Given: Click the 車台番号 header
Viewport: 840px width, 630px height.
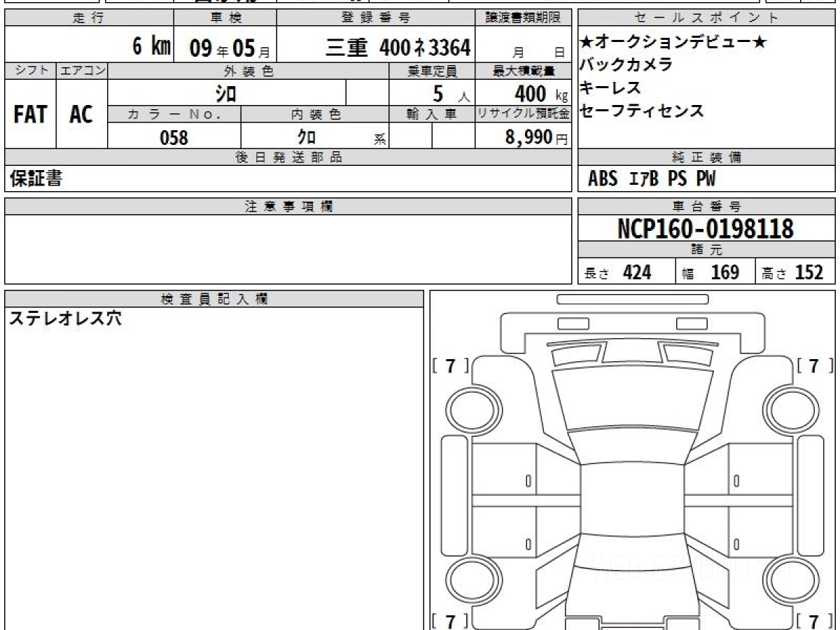Looking at the screenshot, I should (706, 206).
